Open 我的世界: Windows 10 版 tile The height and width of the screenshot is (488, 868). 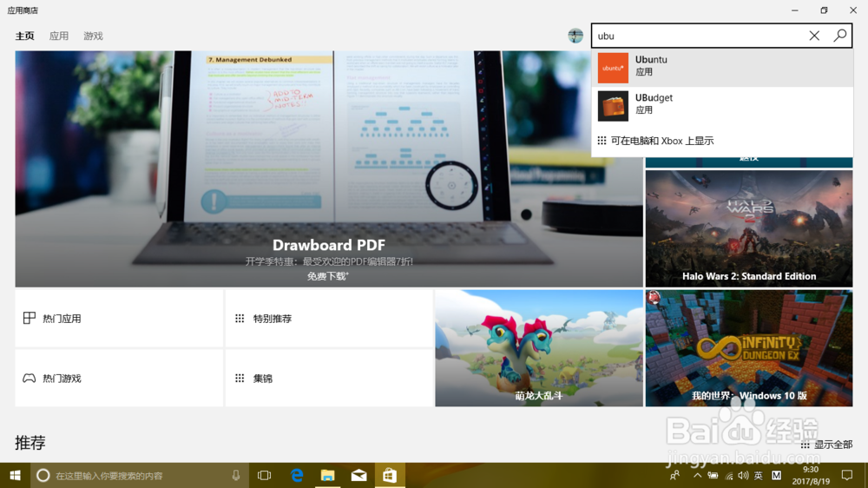pos(749,348)
